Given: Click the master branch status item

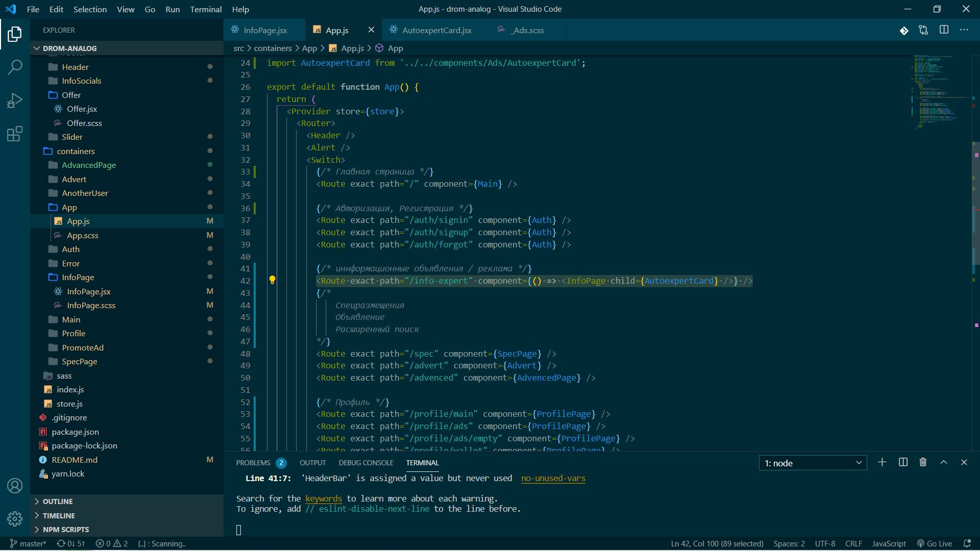Looking at the screenshot, I should tap(28, 544).
